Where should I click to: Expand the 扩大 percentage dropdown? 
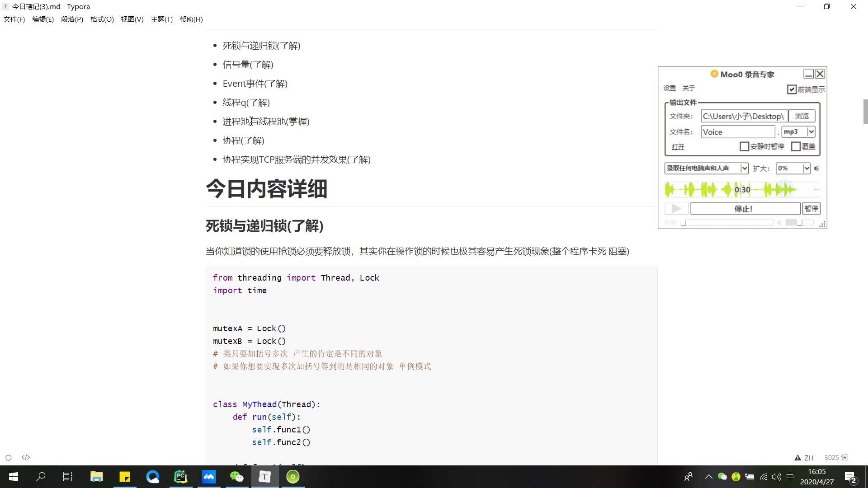click(x=807, y=168)
